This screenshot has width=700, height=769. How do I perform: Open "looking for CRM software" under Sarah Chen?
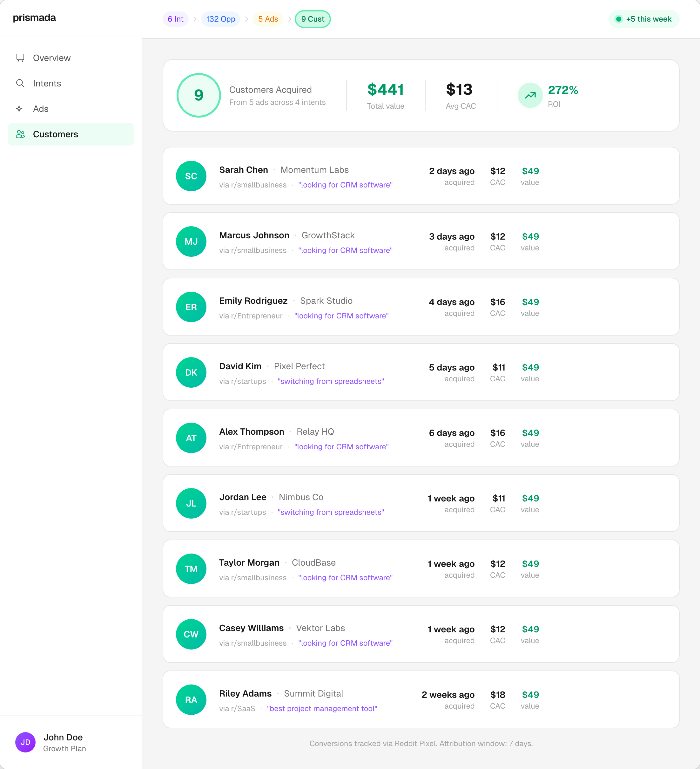pyautogui.click(x=346, y=185)
